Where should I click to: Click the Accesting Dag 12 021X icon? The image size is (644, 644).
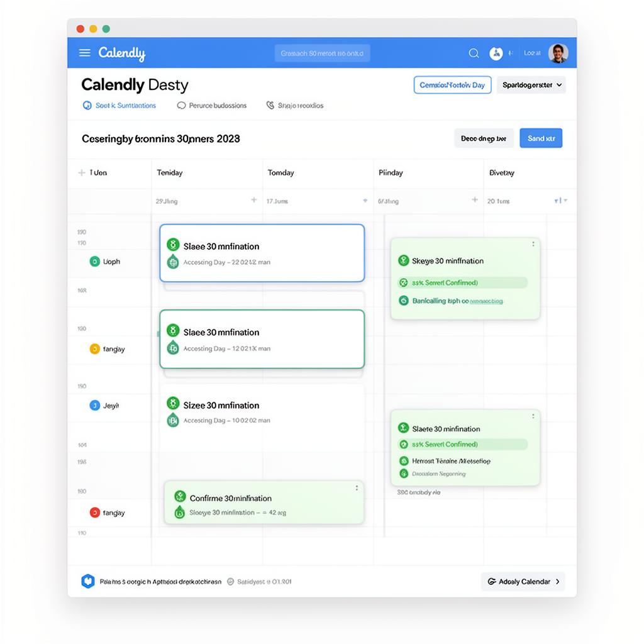tap(173, 348)
